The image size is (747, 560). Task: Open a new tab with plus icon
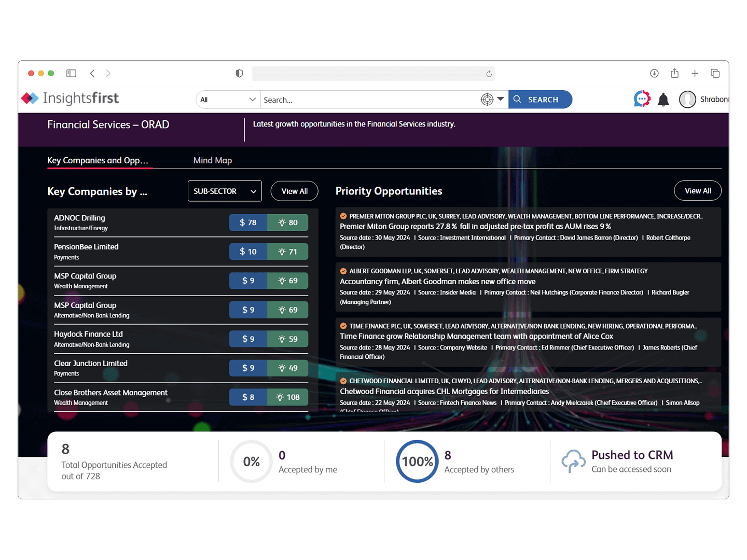click(x=695, y=73)
